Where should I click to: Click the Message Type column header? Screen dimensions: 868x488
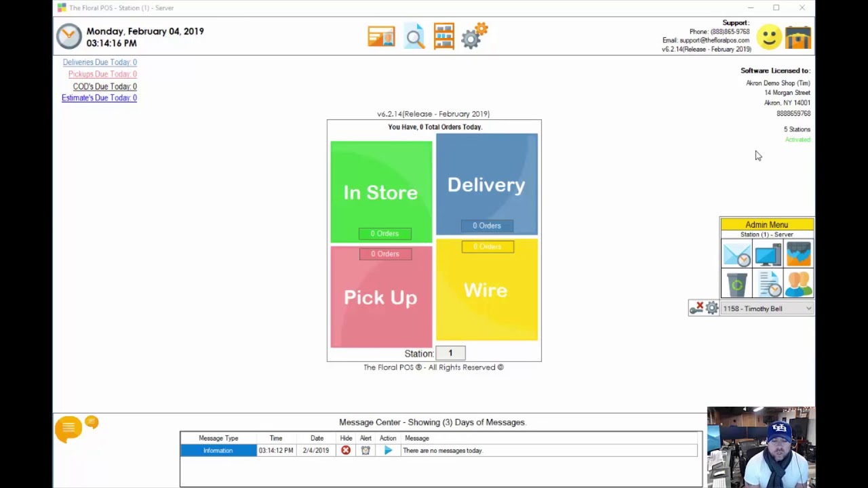[x=218, y=439]
